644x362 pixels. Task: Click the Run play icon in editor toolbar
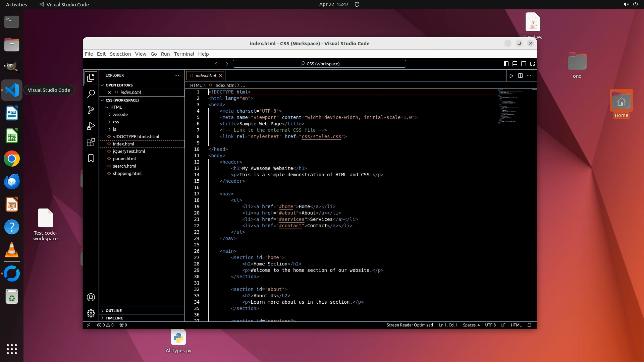511,76
